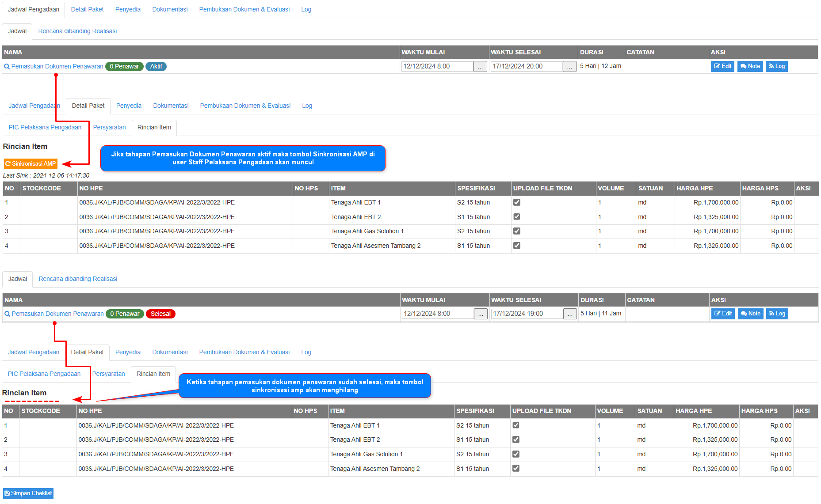Switch to Pembukaan Dokumen & Evaluasi tab at top
The width and height of the screenshot is (821, 504).
point(244,9)
